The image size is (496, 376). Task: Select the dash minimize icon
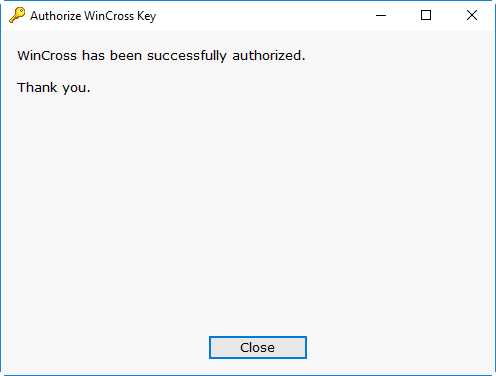(x=381, y=15)
